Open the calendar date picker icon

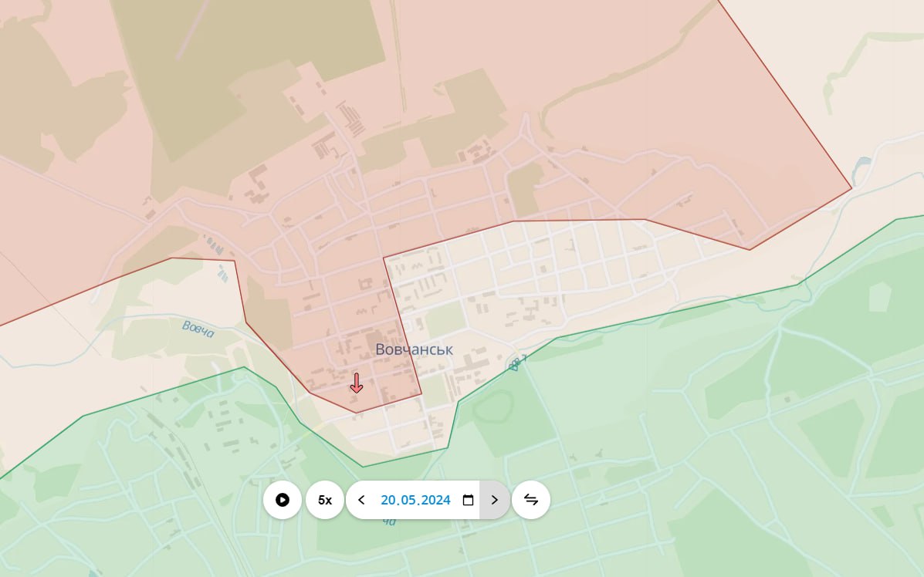468,500
